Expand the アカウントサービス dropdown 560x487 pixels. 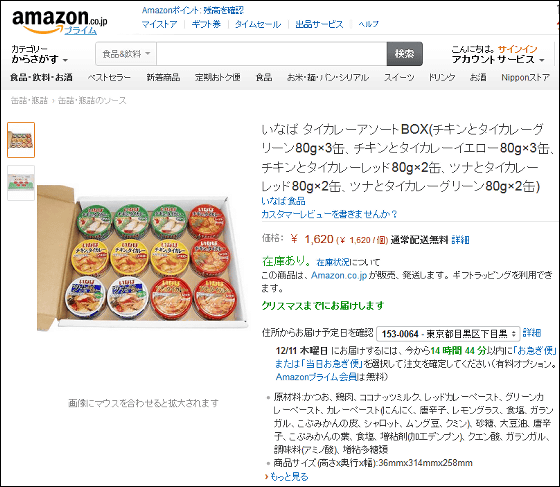point(498,59)
